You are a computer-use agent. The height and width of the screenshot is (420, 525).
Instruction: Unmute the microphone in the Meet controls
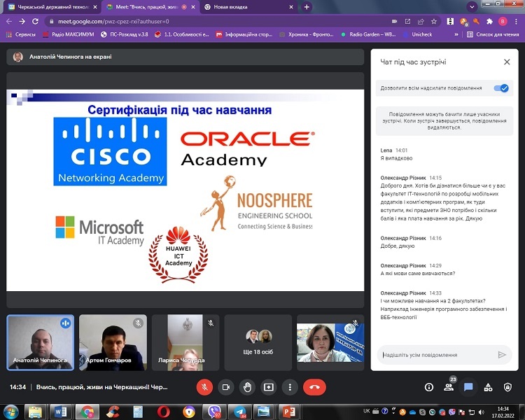point(204,387)
